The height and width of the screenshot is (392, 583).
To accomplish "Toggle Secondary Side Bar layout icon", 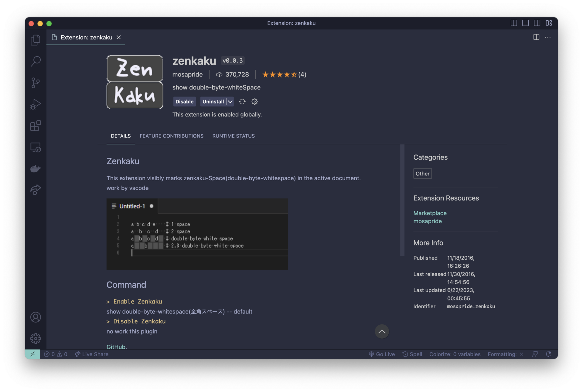I will pos(537,23).
